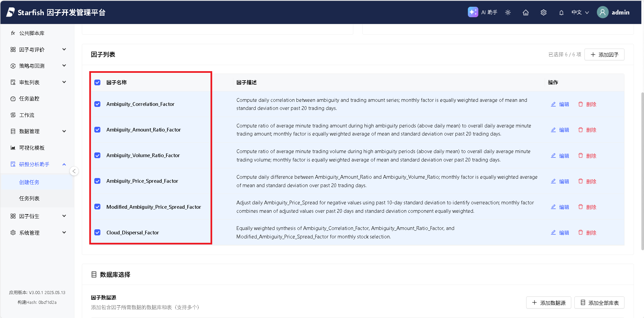644x318 pixels.
Task: Uncheck Ambiguity_Volume_Ratio_Factor checkbox
Action: tap(97, 155)
